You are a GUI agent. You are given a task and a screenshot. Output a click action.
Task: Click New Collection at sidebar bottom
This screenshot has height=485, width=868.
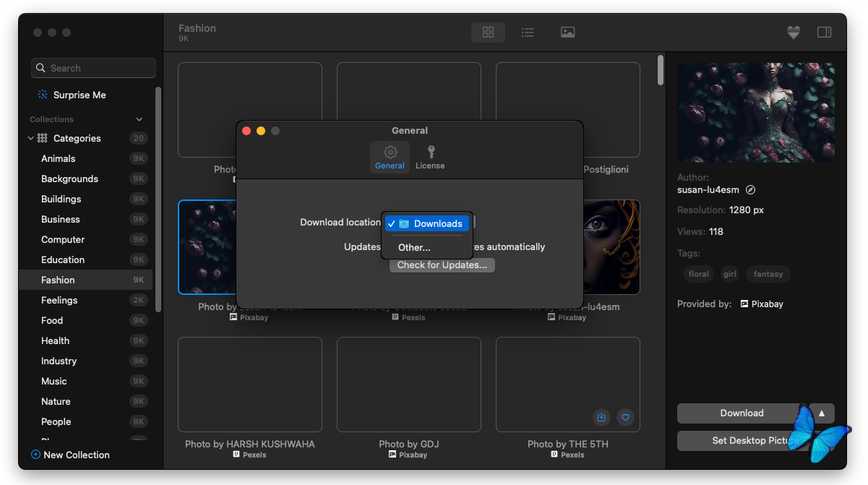(x=70, y=455)
